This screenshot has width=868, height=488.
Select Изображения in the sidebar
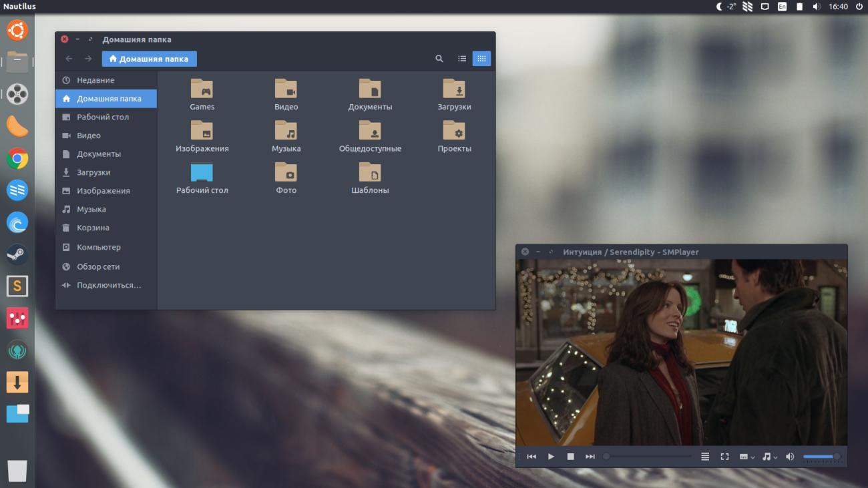coord(106,191)
